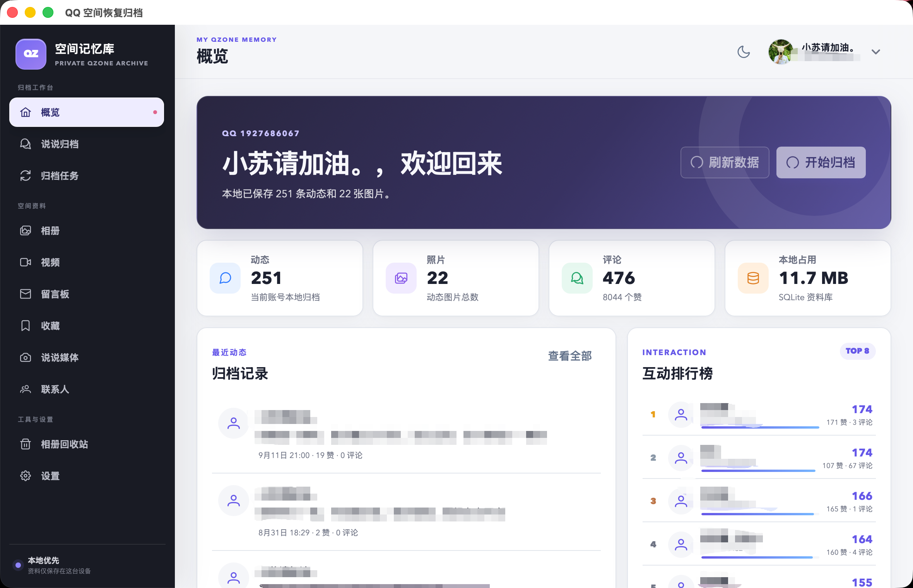This screenshot has width=913, height=588.
Task: Click the 照片 stat card image icon
Action: click(401, 278)
